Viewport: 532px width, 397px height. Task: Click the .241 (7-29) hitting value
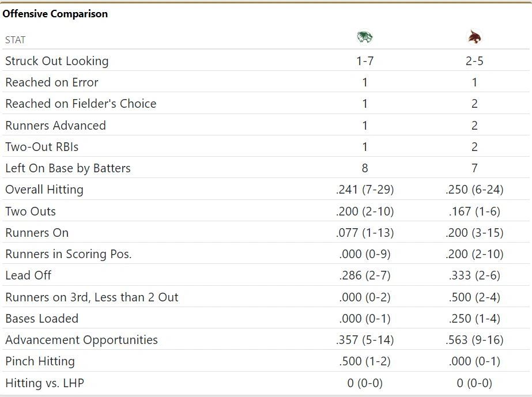click(365, 190)
